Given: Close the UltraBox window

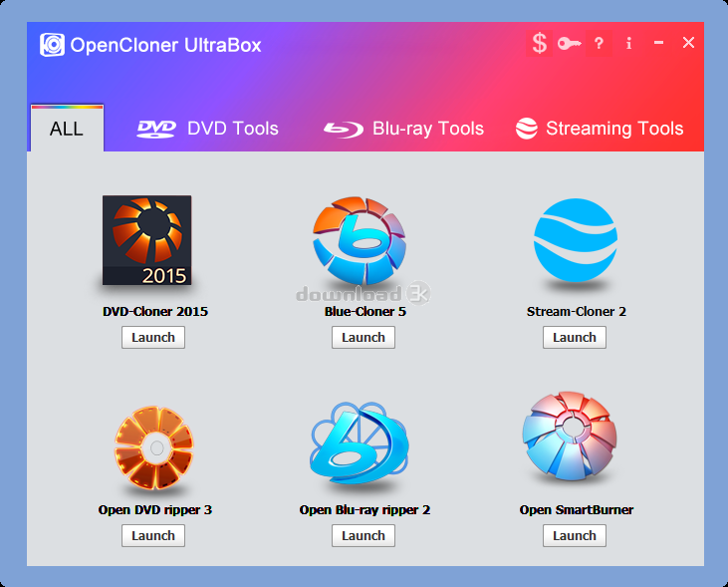Looking at the screenshot, I should (688, 43).
